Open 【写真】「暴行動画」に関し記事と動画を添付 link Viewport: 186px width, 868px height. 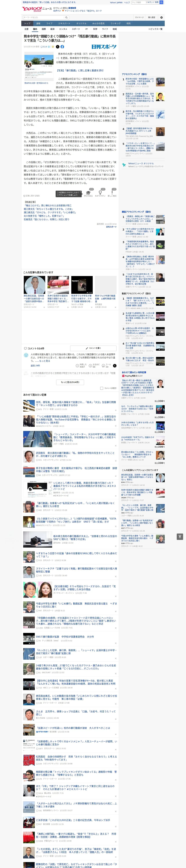click(x=80, y=71)
